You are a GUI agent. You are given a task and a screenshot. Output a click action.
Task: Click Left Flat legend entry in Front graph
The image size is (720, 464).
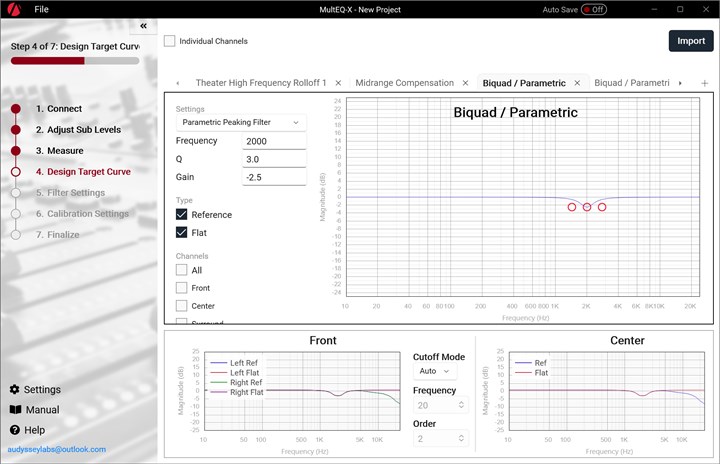[235, 373]
